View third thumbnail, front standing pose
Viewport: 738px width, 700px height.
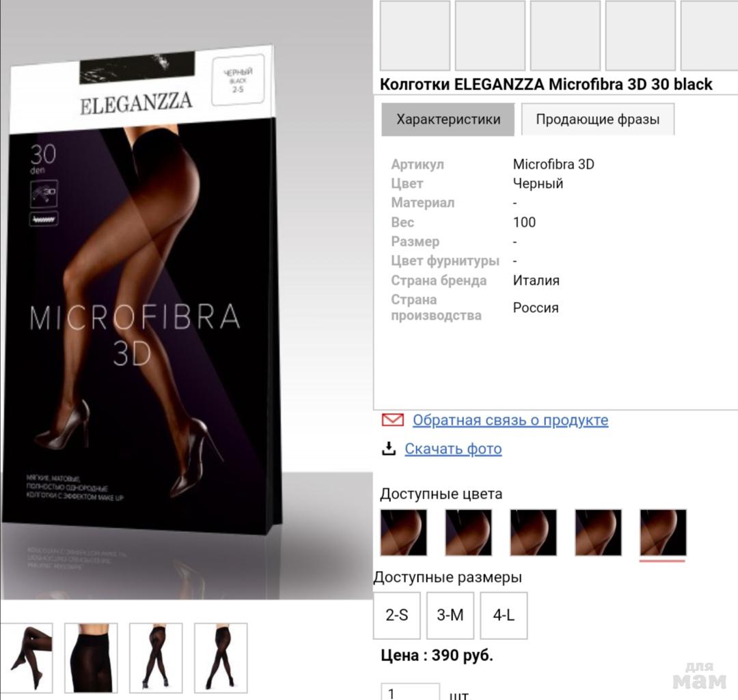pos(156,658)
